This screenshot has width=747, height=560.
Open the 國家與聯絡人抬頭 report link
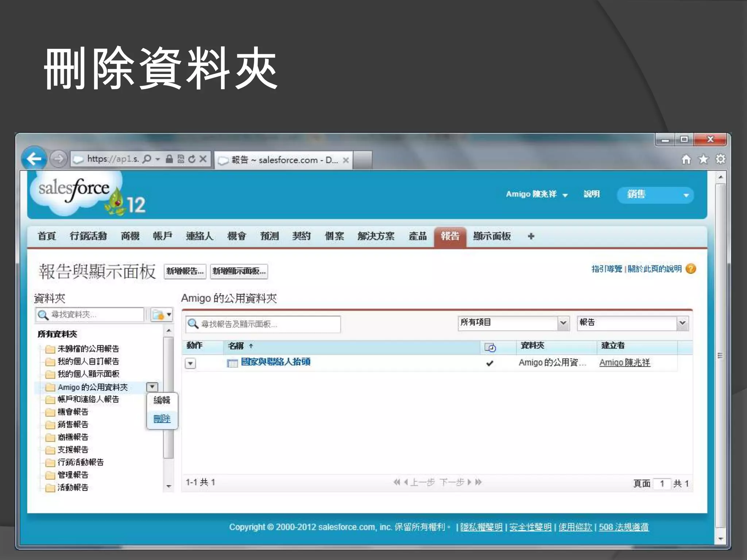pos(275,362)
